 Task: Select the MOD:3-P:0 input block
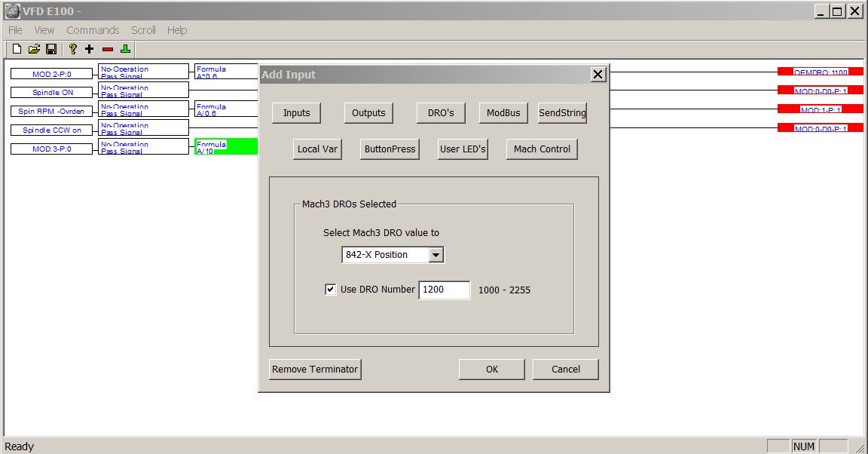click(x=51, y=149)
